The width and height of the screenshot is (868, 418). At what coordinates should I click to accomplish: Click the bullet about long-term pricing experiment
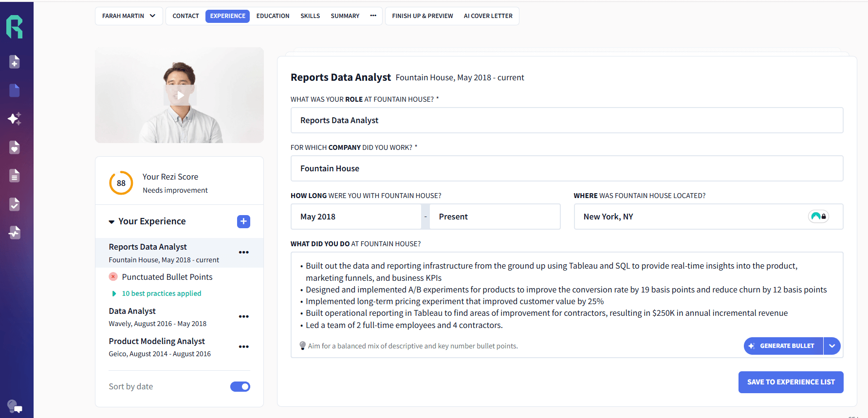coord(455,301)
